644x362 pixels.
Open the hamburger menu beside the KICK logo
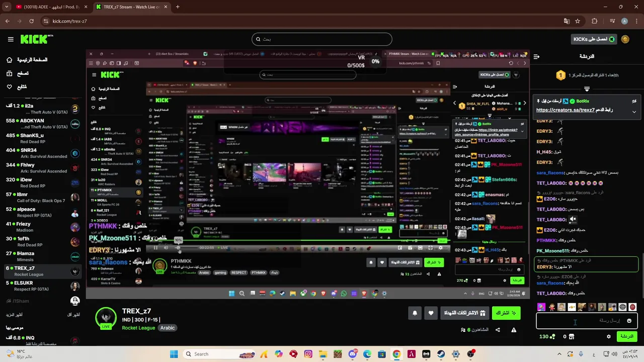[11, 39]
